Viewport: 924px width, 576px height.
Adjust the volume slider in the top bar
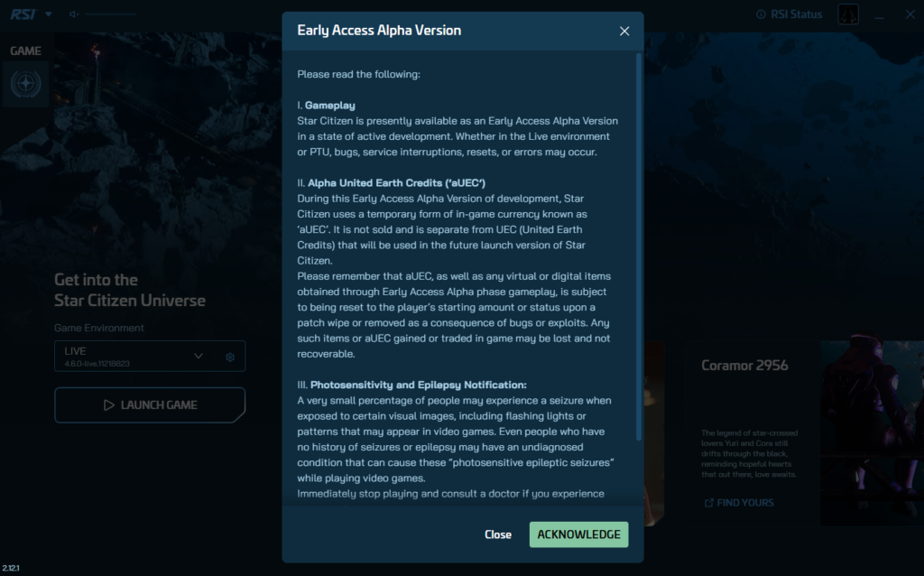(x=110, y=14)
